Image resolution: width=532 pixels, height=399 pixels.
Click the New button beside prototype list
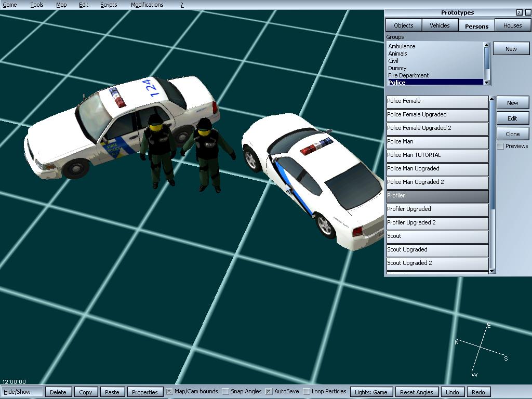513,103
